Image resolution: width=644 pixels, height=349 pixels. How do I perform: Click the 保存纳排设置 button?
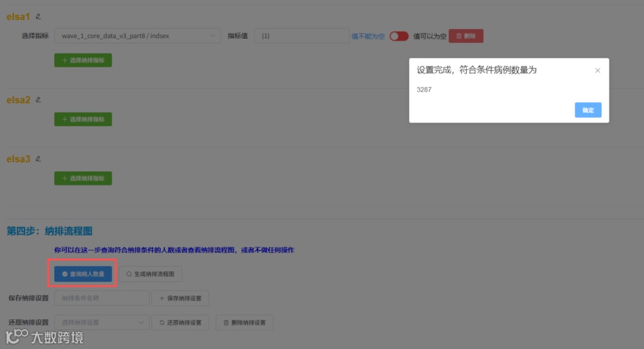point(180,298)
